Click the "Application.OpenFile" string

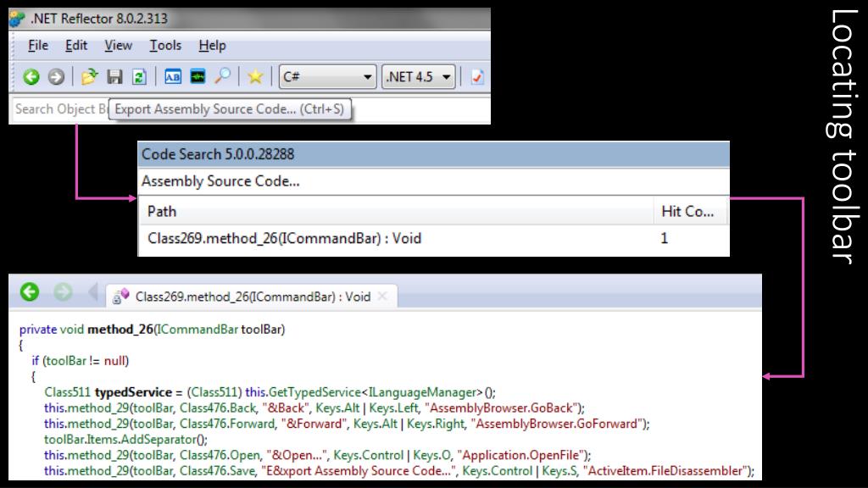[521, 455]
